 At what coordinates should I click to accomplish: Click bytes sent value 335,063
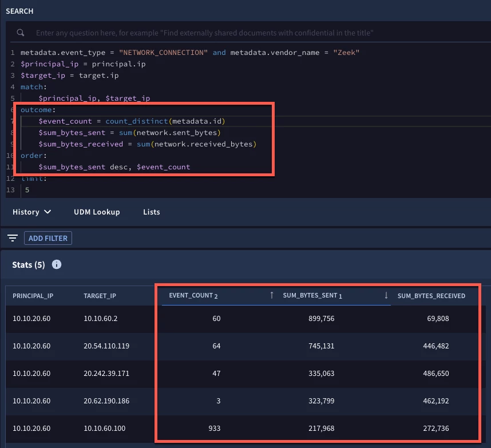point(322,373)
